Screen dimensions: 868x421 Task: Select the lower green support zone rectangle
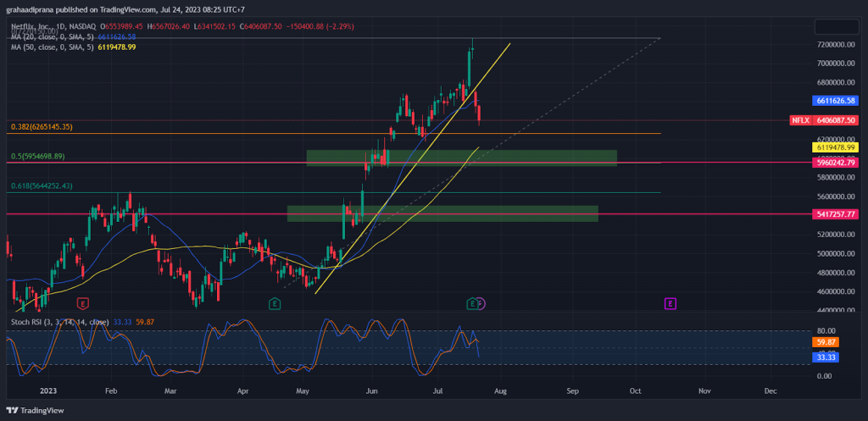coord(442,214)
